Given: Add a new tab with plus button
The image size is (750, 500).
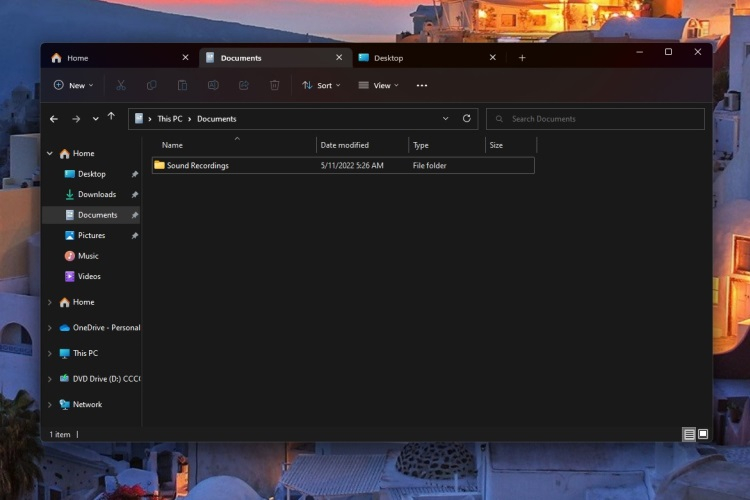Looking at the screenshot, I should (522, 58).
